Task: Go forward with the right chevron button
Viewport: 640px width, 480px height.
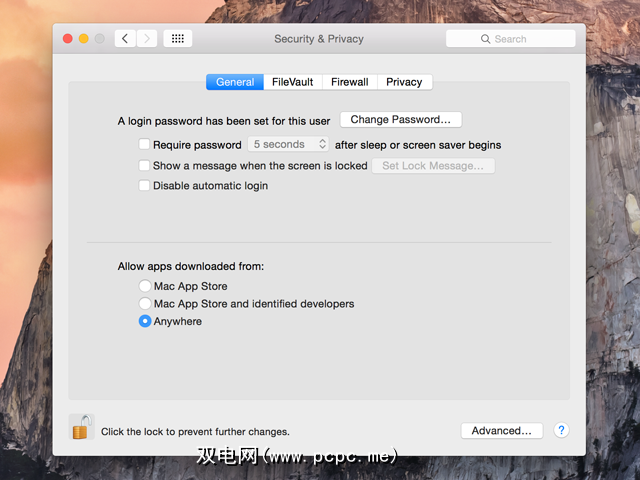Action: point(147,39)
